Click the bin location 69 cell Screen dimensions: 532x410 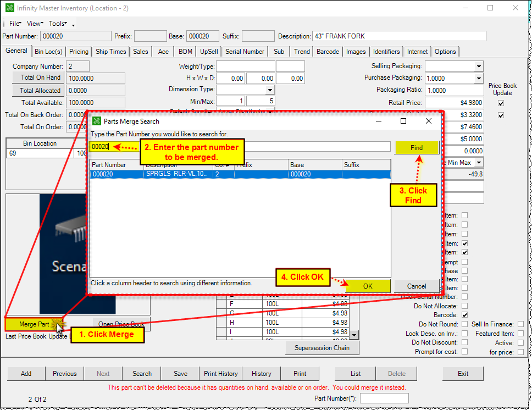[40, 153]
